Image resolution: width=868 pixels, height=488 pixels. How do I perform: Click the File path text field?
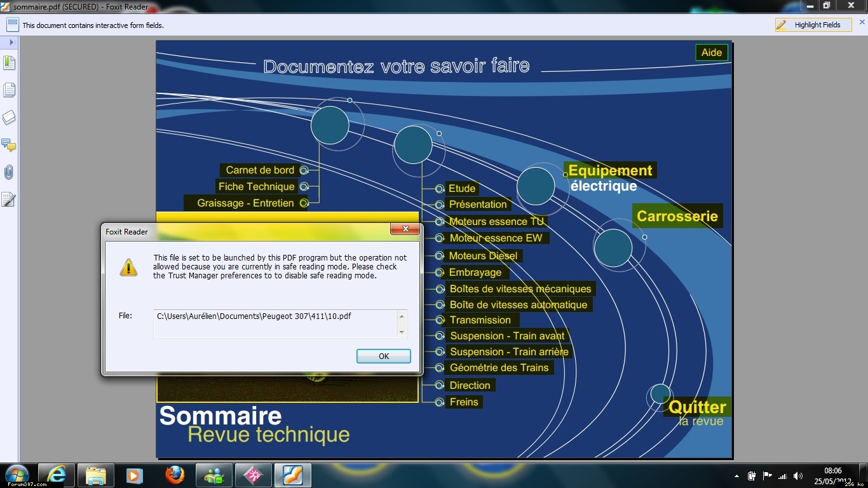pos(280,323)
